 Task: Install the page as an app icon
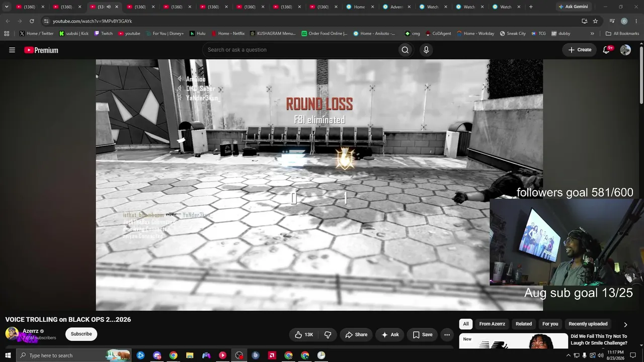click(x=584, y=21)
